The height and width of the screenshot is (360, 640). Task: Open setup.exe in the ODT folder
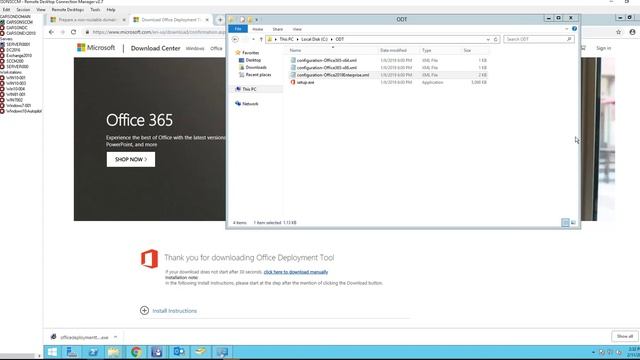click(x=305, y=82)
